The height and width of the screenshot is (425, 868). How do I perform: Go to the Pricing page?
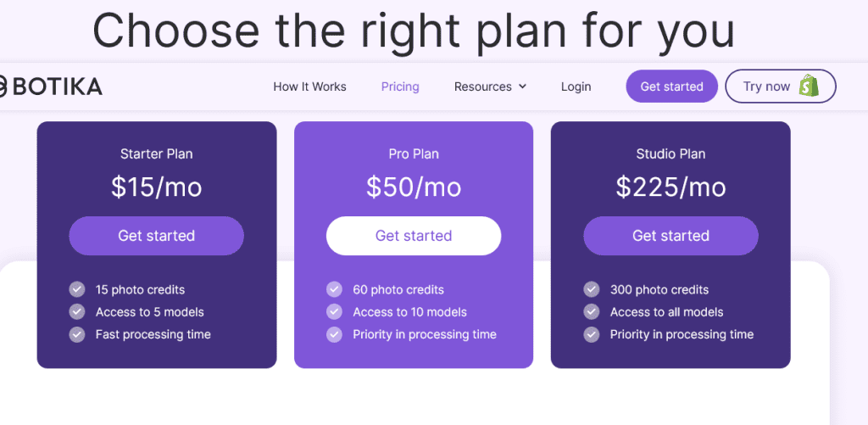pos(400,87)
